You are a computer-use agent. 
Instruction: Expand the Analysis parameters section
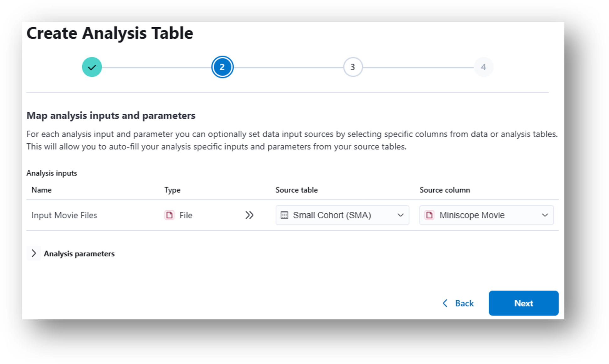pos(34,253)
